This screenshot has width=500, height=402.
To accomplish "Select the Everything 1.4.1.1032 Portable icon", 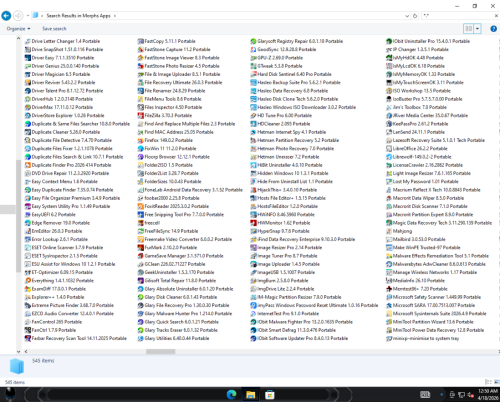I will coord(28,281).
